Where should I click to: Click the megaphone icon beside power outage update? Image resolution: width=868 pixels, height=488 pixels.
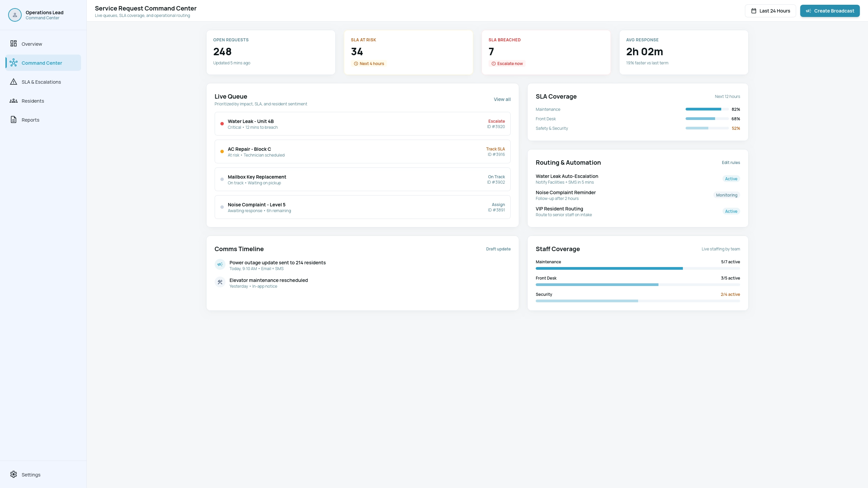pos(220,264)
